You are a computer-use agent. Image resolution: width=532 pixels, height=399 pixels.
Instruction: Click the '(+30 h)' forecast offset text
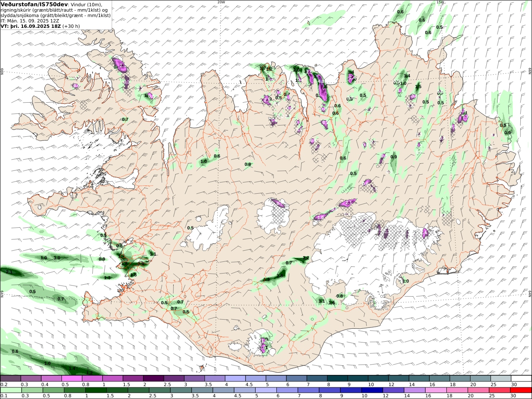(71, 26)
